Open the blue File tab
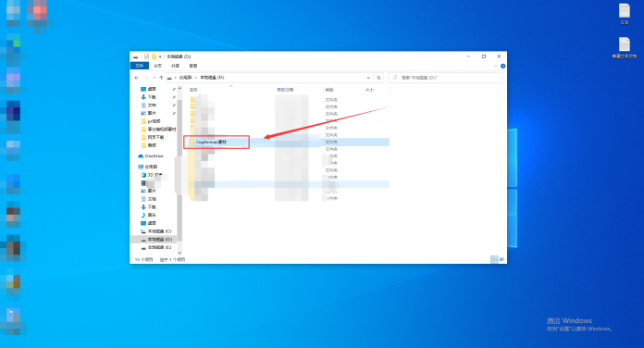Viewport: 644px width, 348px height. pos(139,66)
